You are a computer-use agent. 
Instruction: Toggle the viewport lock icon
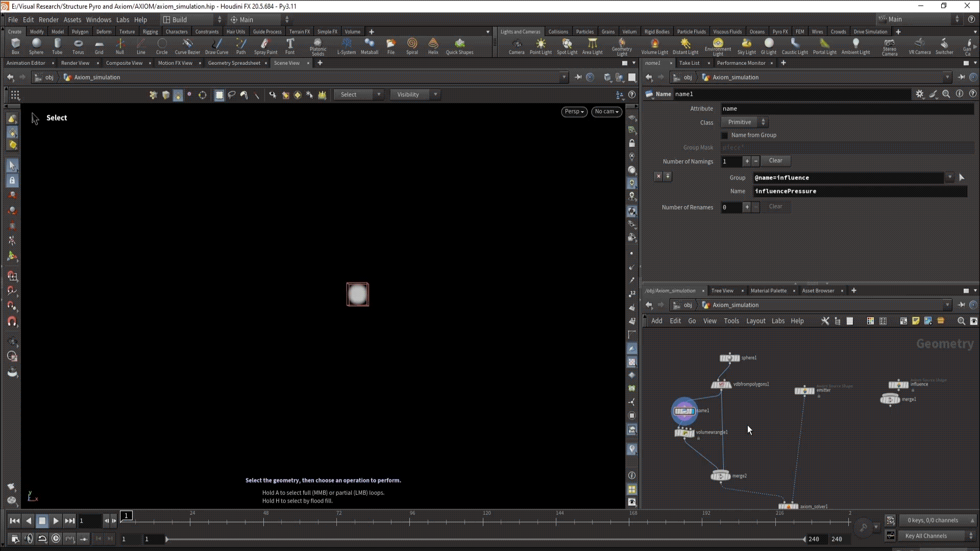click(632, 143)
